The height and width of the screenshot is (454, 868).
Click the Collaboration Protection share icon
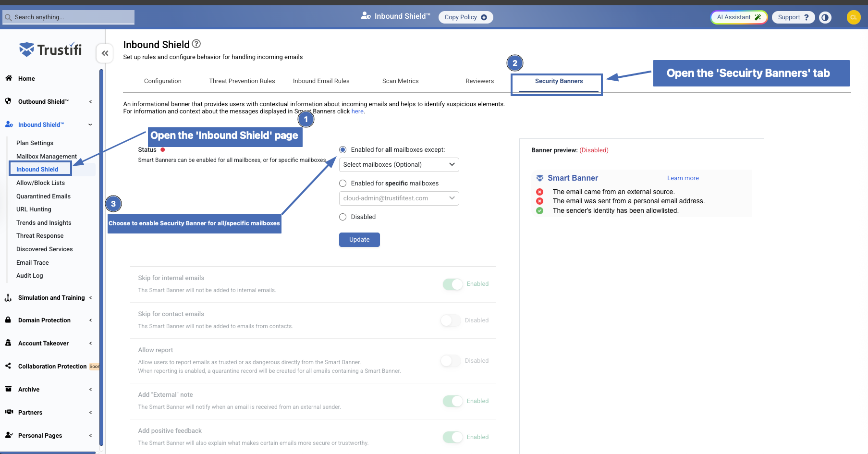(x=8, y=366)
